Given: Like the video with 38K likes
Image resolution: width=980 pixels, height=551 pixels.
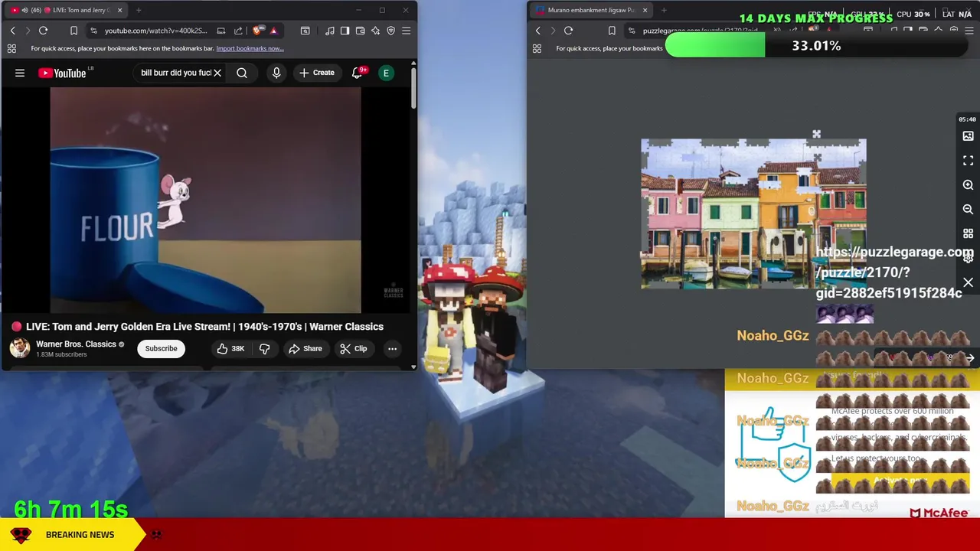Looking at the screenshot, I should click(230, 348).
